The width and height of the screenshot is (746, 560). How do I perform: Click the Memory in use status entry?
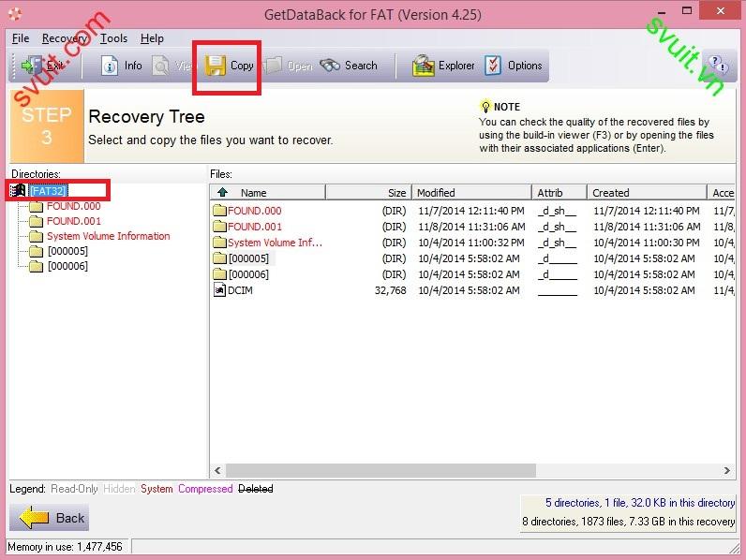[x=66, y=547]
